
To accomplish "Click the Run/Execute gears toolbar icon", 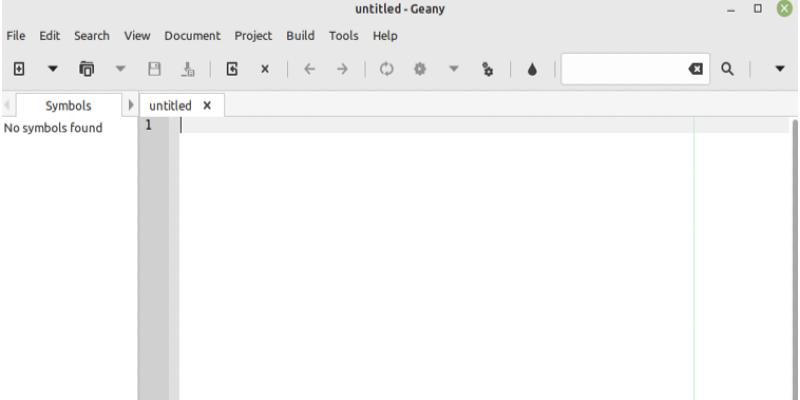I will [487, 69].
